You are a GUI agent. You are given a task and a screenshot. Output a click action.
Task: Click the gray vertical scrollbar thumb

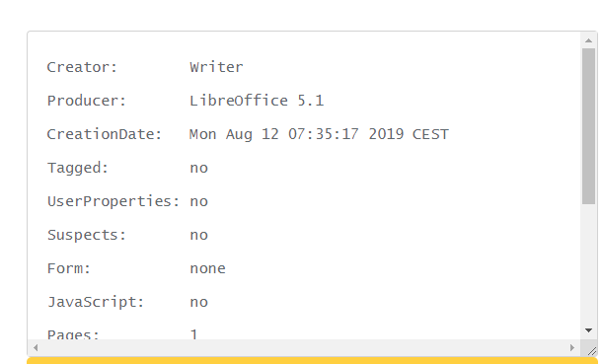[588, 126]
